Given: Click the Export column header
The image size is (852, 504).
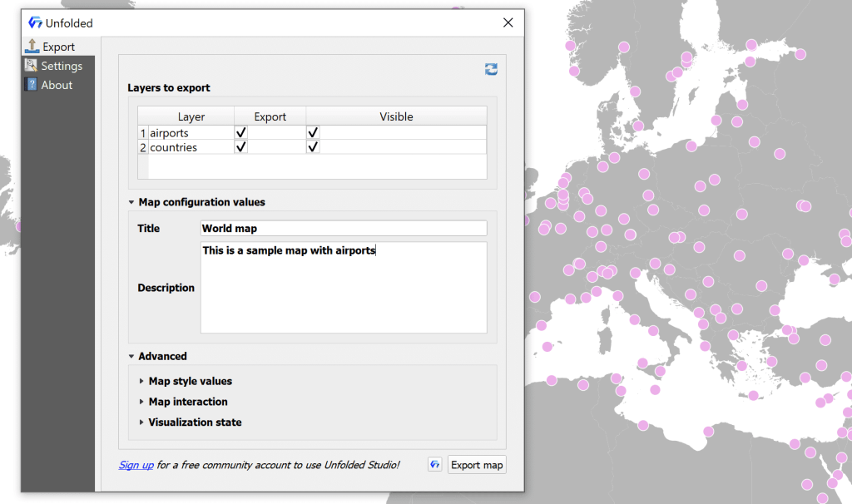Looking at the screenshot, I should [x=270, y=116].
